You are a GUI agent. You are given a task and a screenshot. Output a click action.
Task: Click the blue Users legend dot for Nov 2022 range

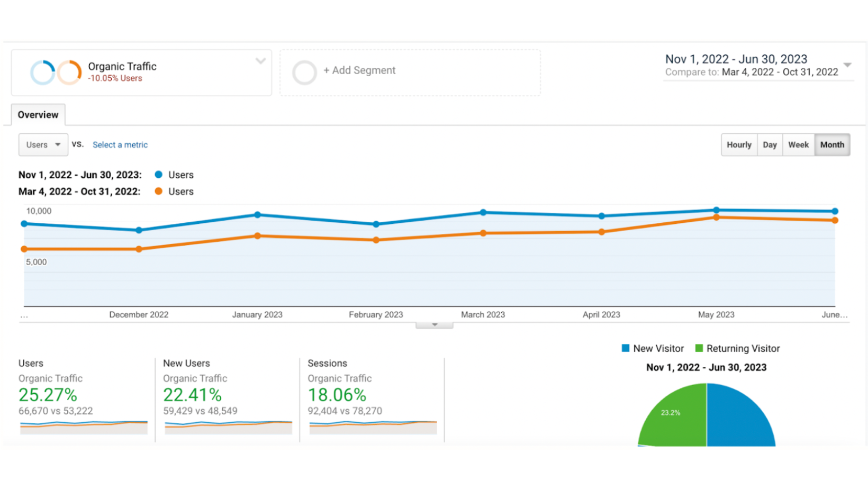[x=159, y=175]
